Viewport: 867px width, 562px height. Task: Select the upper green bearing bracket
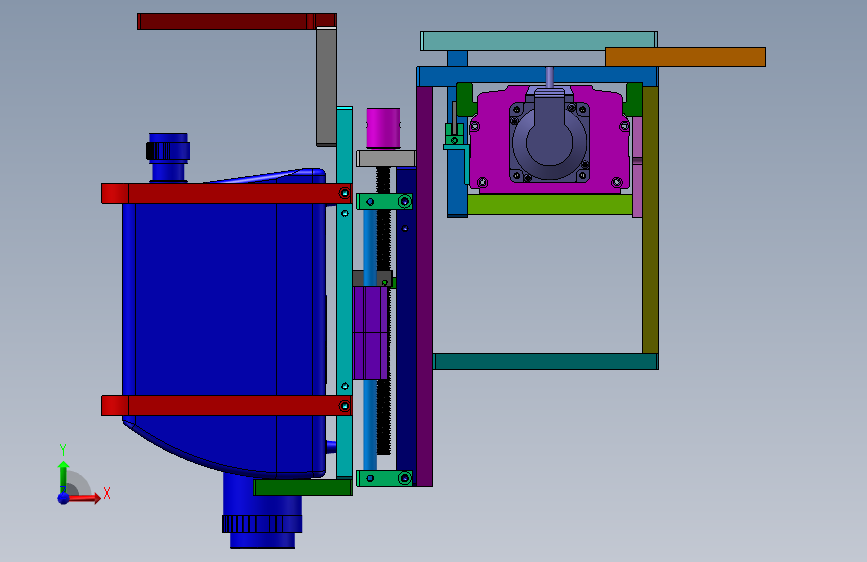pos(384,201)
